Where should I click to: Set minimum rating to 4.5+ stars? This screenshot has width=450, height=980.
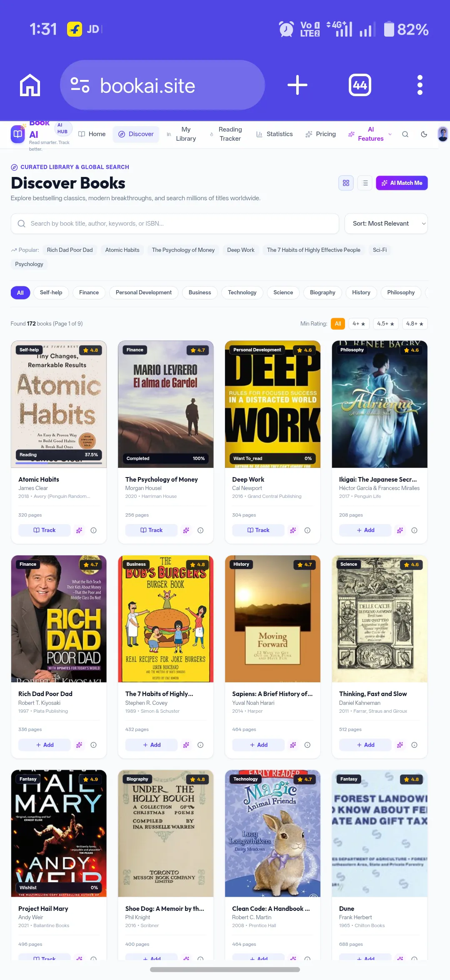click(x=386, y=323)
